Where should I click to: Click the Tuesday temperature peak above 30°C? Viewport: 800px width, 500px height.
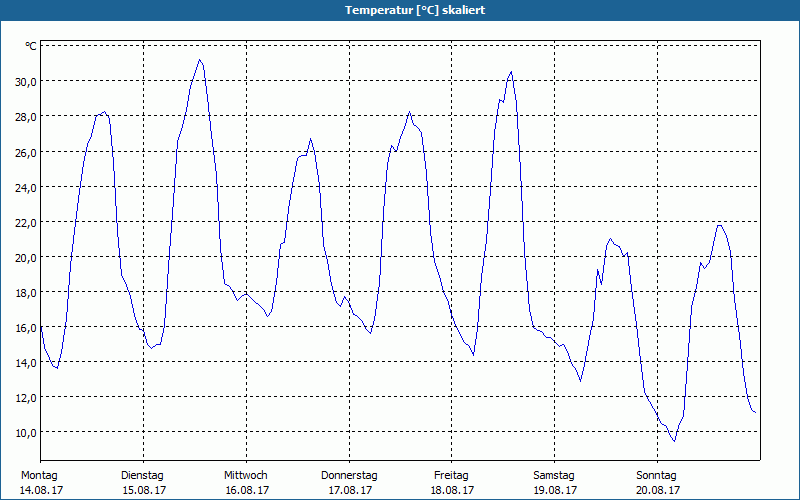pyautogui.click(x=199, y=60)
